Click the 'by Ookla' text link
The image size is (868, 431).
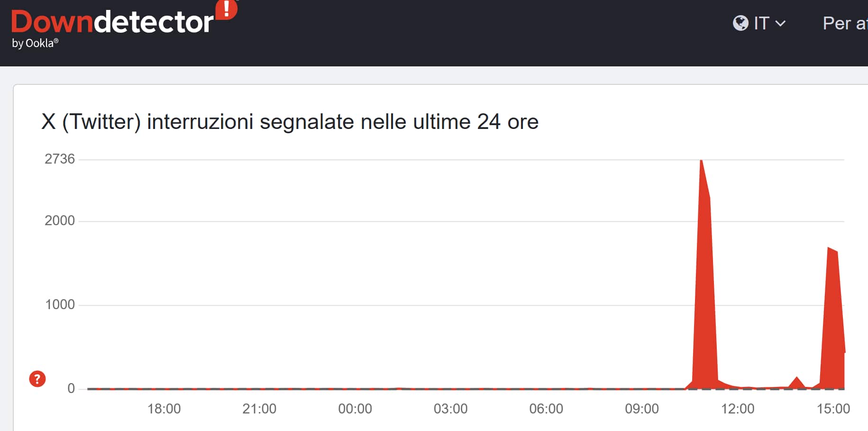(x=35, y=44)
